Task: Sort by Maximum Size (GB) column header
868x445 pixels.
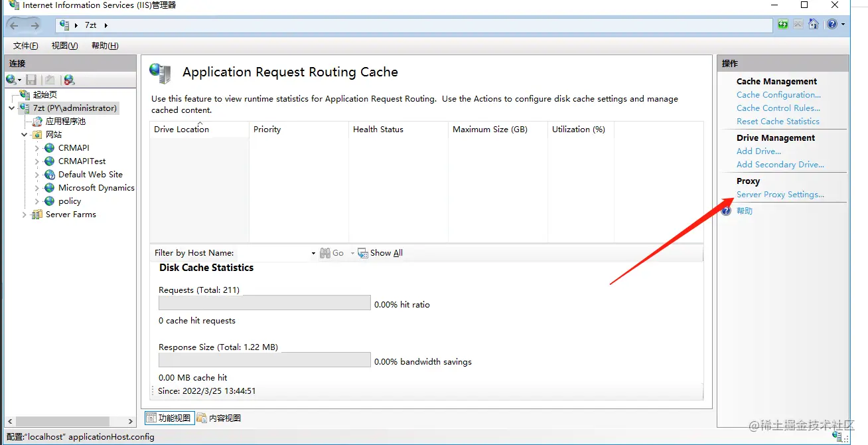Action: click(498, 130)
